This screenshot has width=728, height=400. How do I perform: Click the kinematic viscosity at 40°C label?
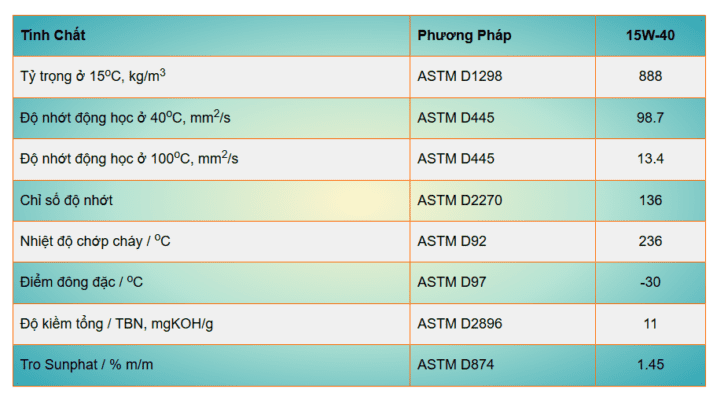click(x=126, y=117)
